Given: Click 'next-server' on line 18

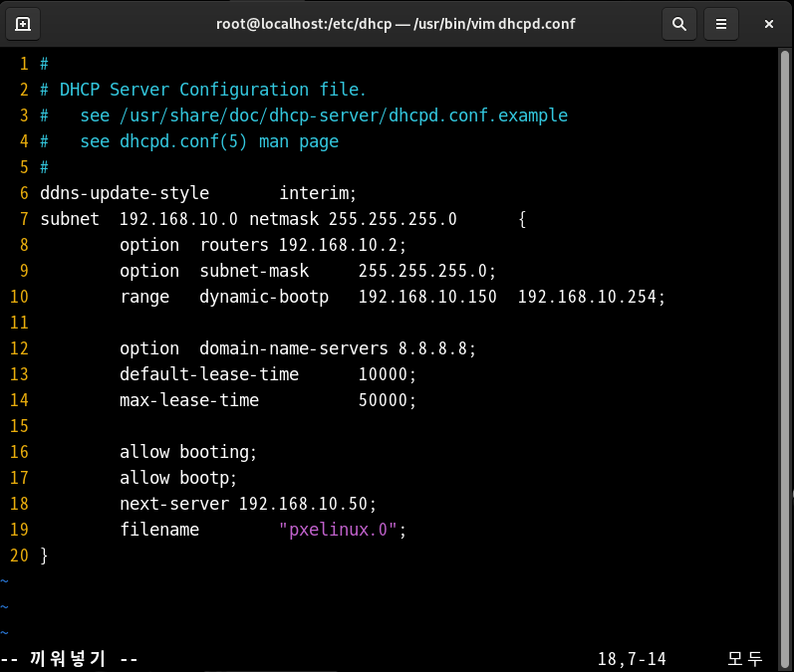Looking at the screenshot, I should 174,504.
